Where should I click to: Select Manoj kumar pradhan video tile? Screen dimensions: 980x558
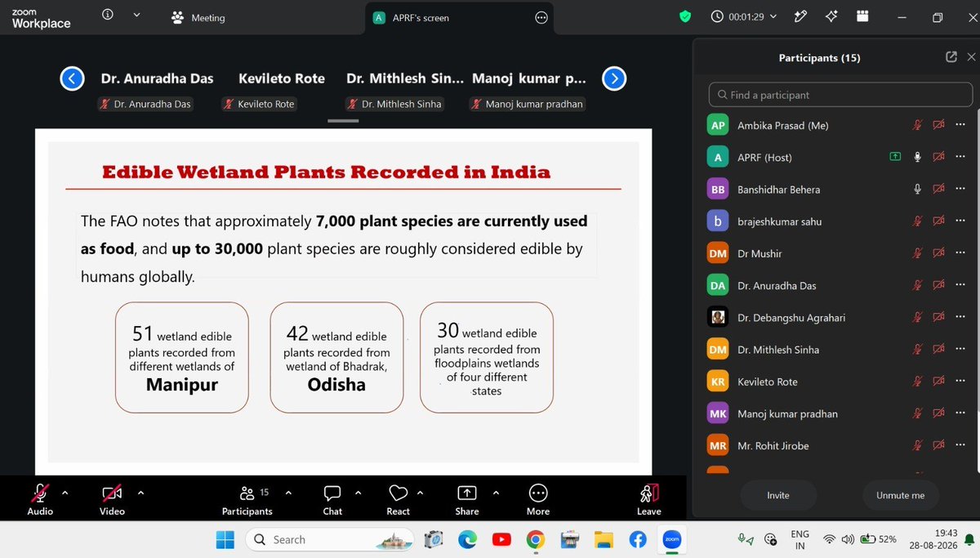pos(528,90)
